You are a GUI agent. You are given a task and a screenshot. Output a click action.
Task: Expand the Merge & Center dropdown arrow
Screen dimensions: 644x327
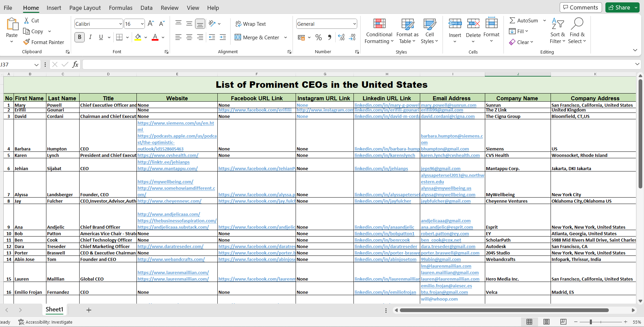[x=285, y=37]
